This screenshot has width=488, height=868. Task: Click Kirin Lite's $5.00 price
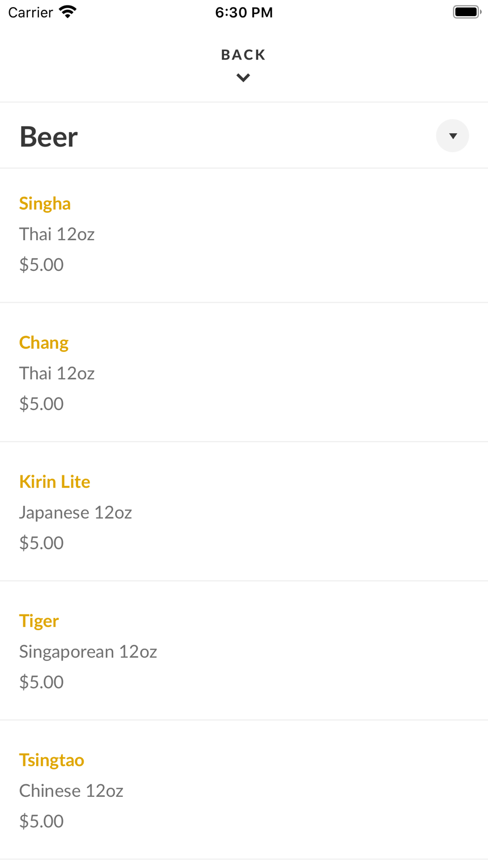point(41,543)
